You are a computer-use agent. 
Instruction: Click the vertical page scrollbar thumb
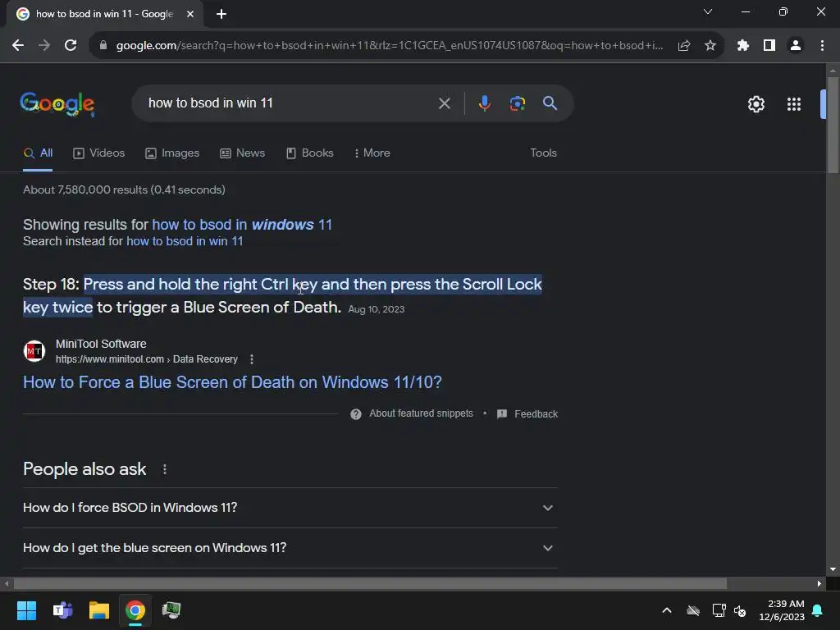[x=833, y=125]
